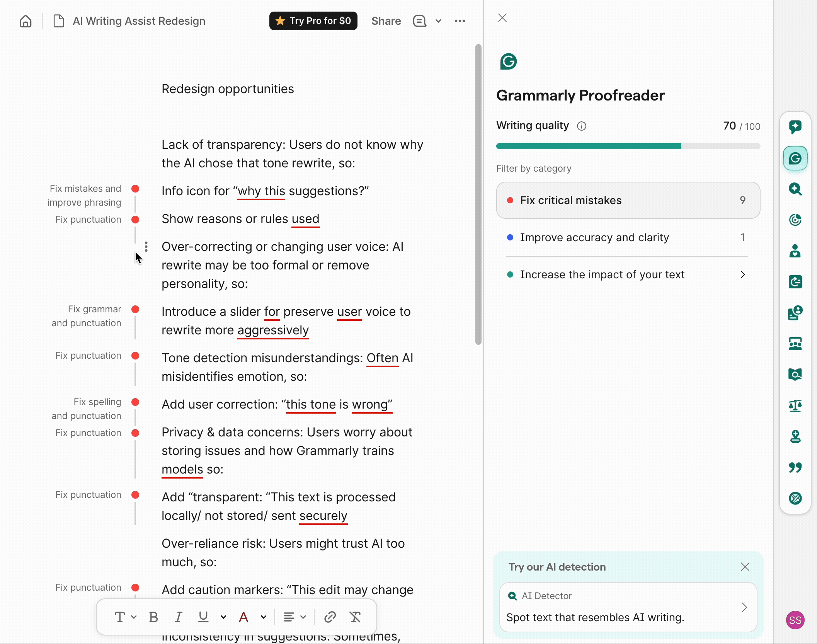
Task: Open the fingerprint Humanizer sidebar icon
Action: click(795, 498)
